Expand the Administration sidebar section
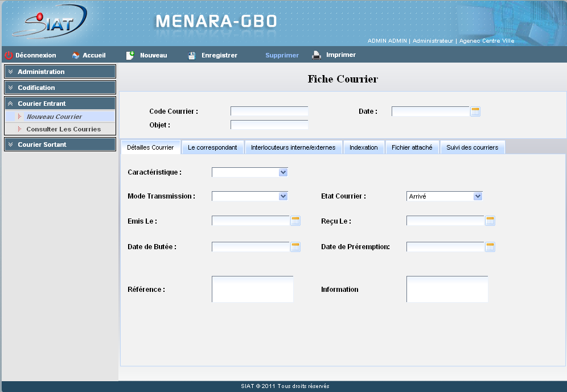567x392 pixels. pos(60,72)
